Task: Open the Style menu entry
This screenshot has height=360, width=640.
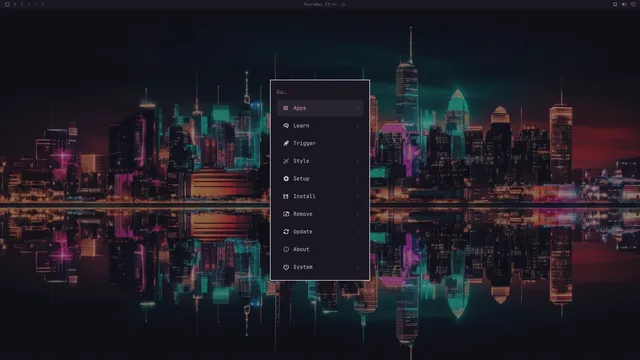Action: [x=320, y=161]
